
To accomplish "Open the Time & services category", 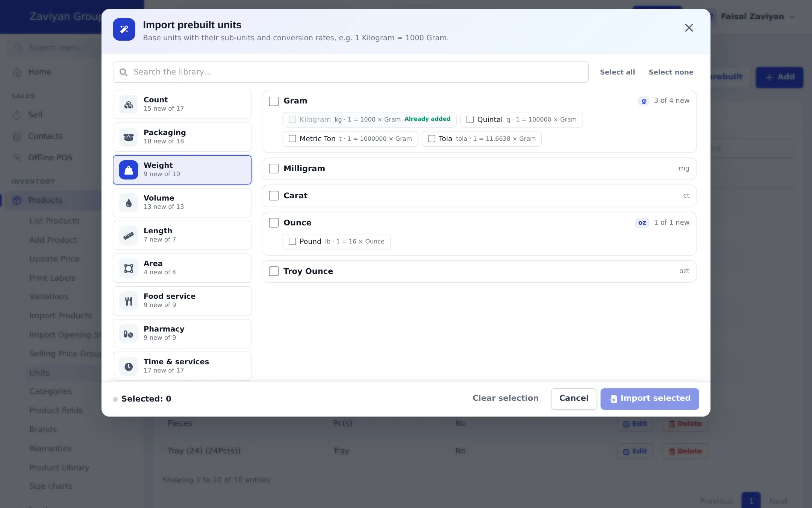I will 182,367.
